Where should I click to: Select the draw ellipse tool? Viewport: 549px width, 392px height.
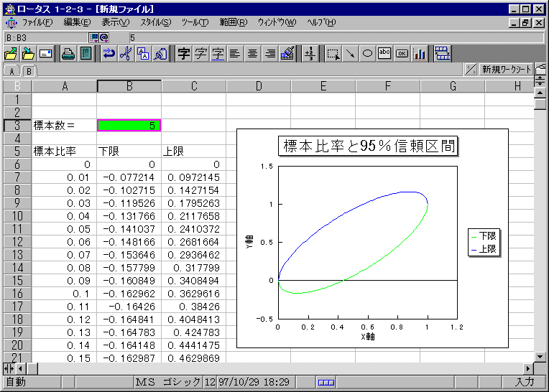pos(367,54)
